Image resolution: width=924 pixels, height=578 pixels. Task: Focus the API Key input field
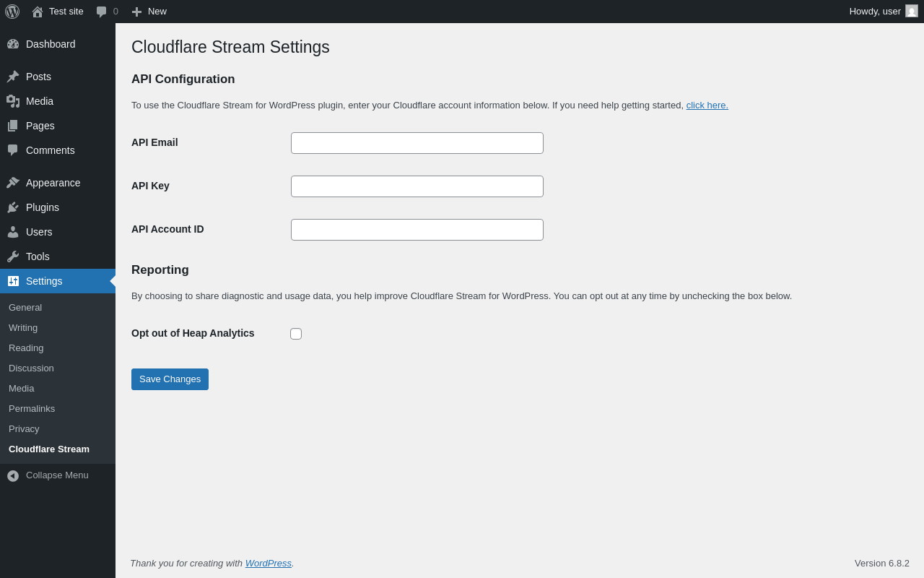417,186
